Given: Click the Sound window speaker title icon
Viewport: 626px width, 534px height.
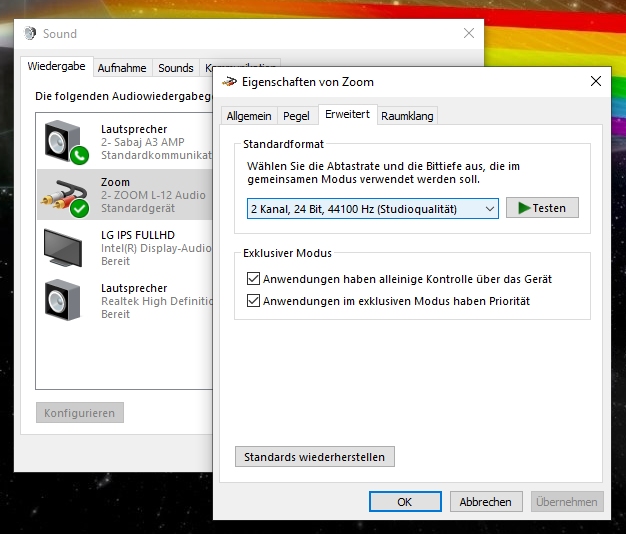Looking at the screenshot, I should coord(30,34).
